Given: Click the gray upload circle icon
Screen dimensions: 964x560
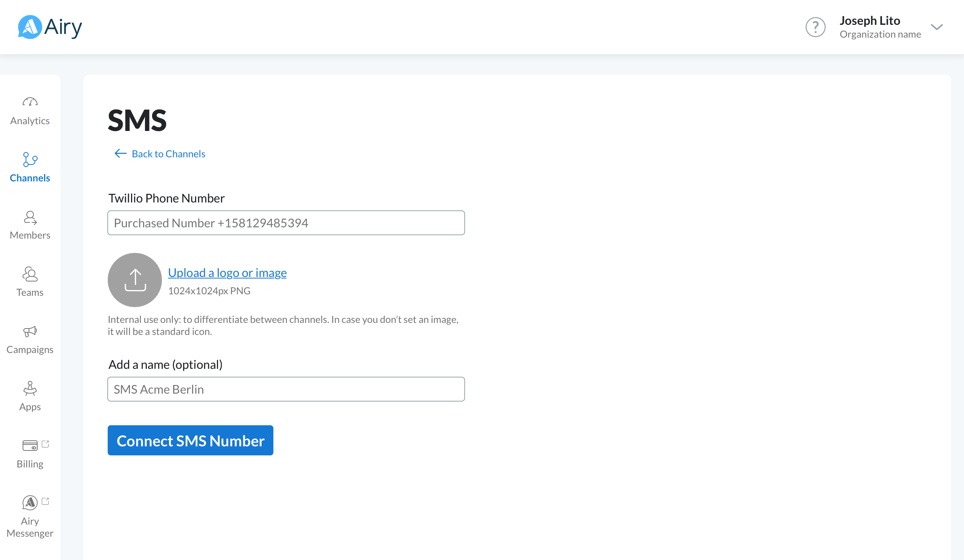Looking at the screenshot, I should [135, 279].
